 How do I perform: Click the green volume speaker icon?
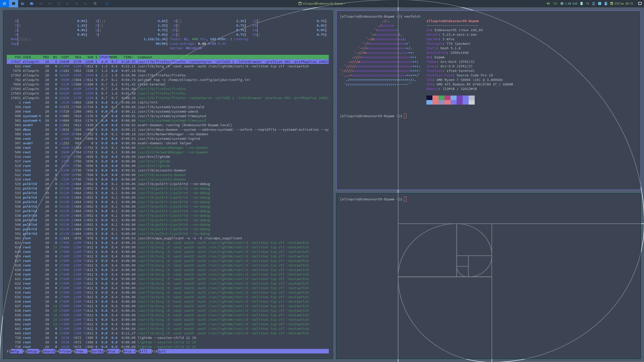click(548, 3)
